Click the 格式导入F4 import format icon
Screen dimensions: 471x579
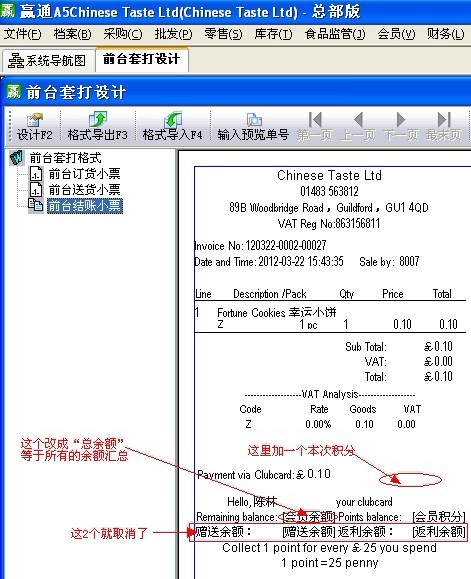pos(172,127)
